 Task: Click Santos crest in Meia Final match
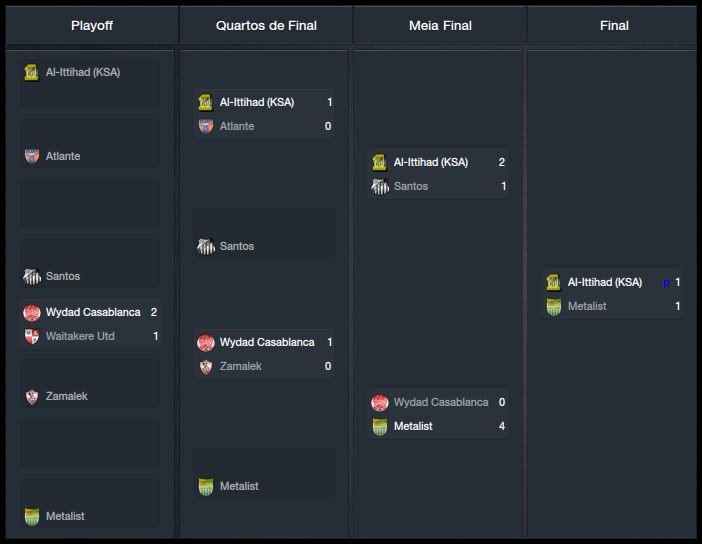(x=379, y=186)
